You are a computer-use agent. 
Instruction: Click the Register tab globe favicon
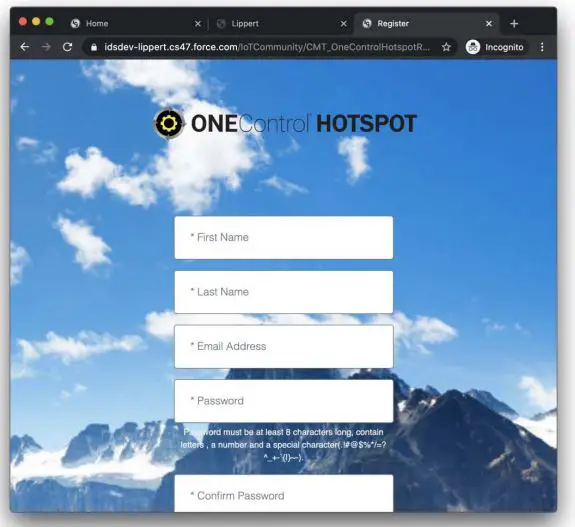tap(367, 24)
